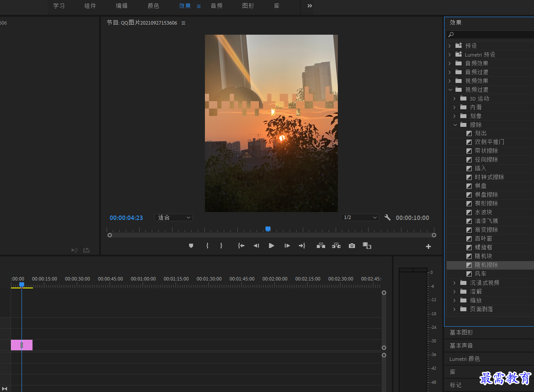Click the 00:00:04:23 current timecode
The height and width of the screenshot is (392, 534).
(126, 218)
